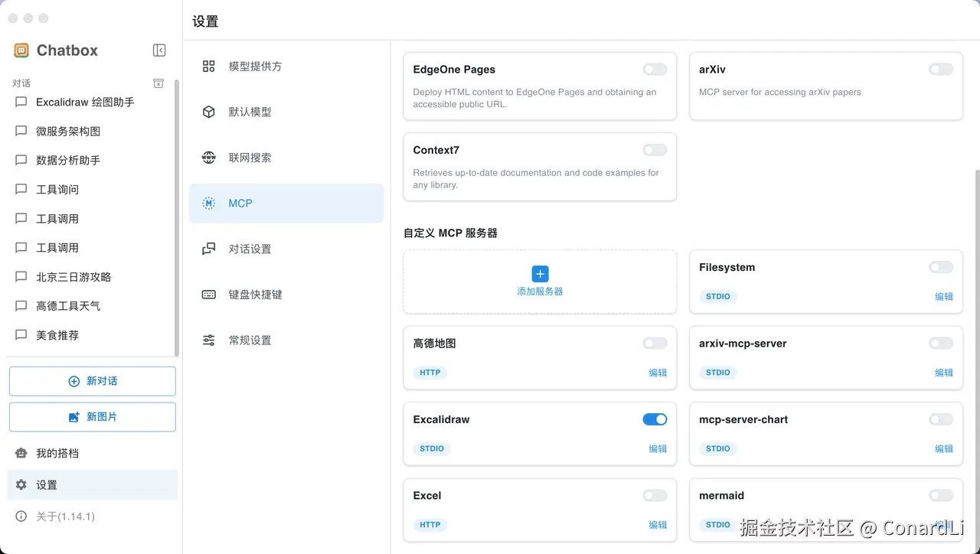The width and height of the screenshot is (980, 554).
Task: Click the HTTP tag on 高德地图 card
Action: coord(430,373)
